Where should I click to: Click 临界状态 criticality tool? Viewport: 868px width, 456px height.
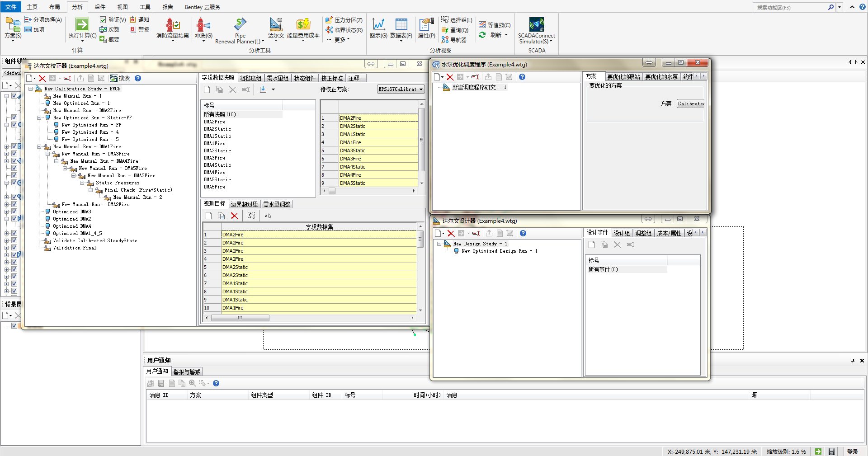point(344,30)
